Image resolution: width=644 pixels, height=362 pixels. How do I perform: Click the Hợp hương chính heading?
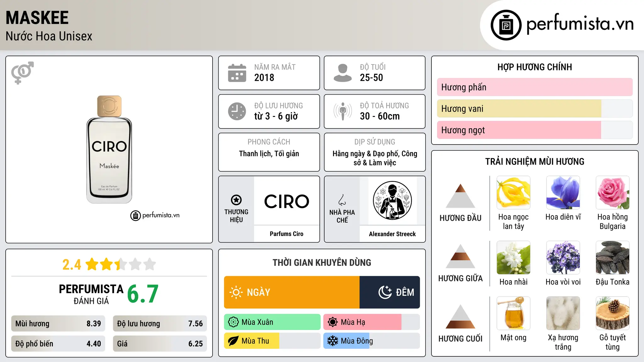pos(535,67)
